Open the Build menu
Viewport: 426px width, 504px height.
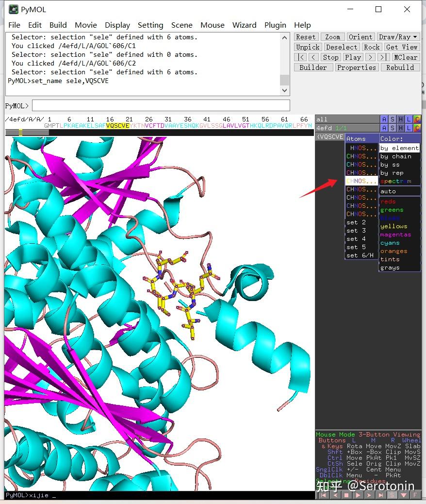pyautogui.click(x=58, y=25)
